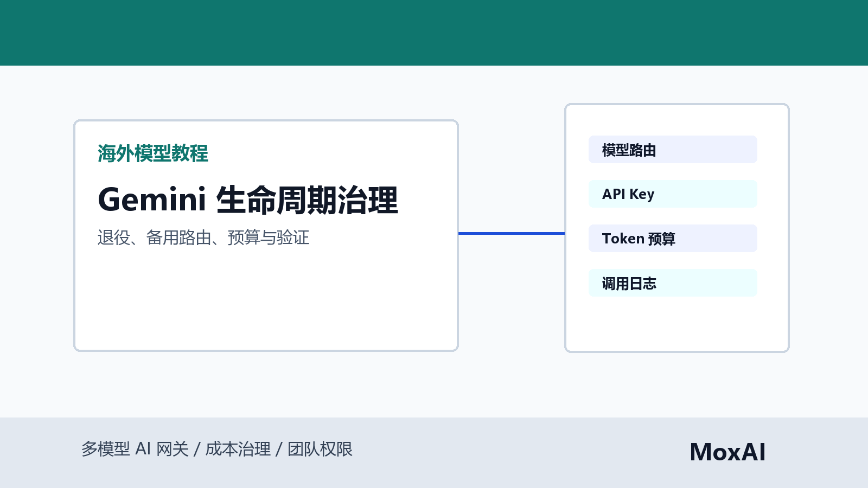Open the 调用日志 item
The height and width of the screenshot is (488, 868).
673,283
